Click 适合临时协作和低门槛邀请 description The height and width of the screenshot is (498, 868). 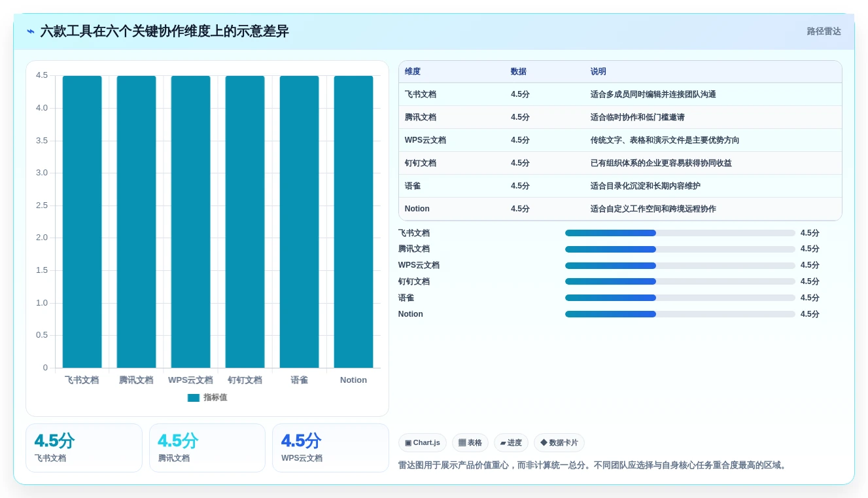[x=638, y=117]
